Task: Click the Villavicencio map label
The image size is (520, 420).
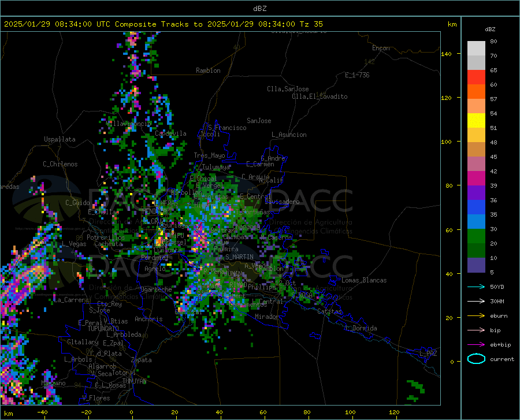Action: 128,124
